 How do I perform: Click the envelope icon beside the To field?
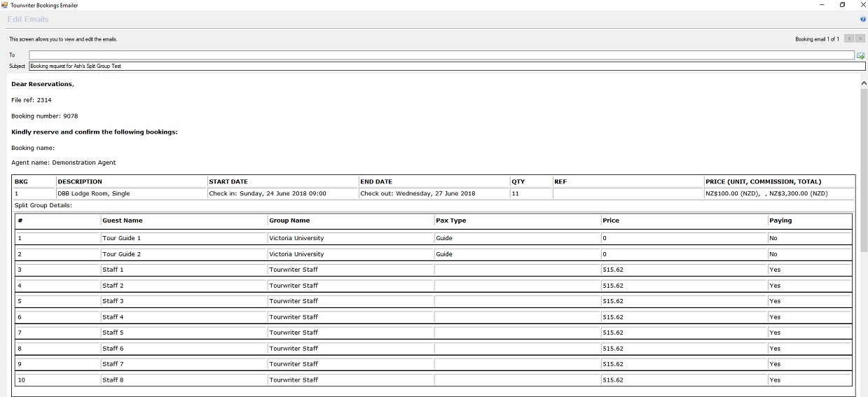[860, 56]
